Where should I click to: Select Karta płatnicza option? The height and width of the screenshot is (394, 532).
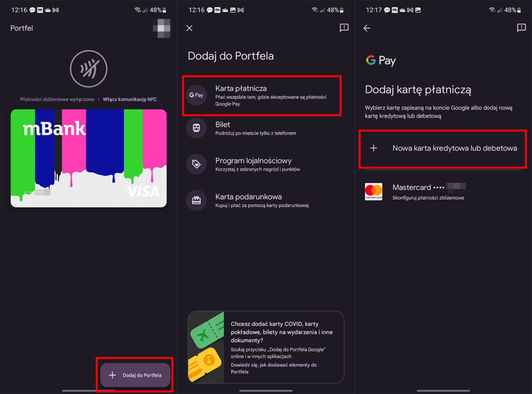coord(262,96)
